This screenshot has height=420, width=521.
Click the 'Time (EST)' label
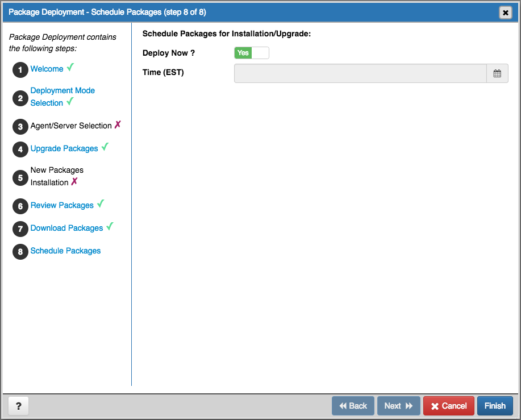point(163,72)
